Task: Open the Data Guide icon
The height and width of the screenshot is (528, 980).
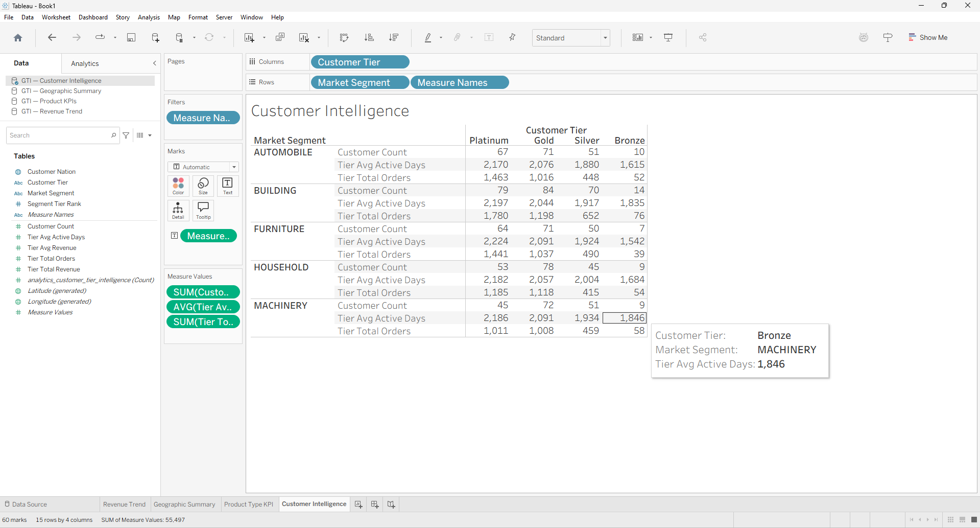Action: [x=864, y=37]
